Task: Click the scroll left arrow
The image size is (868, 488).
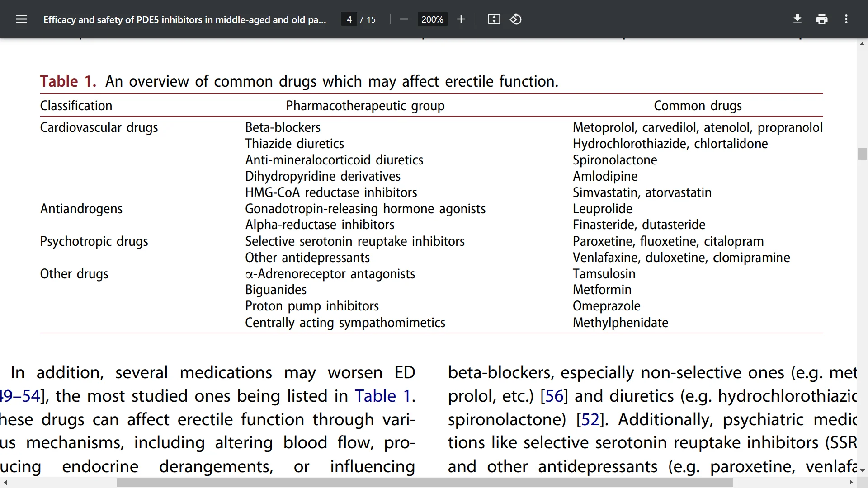Action: [x=5, y=483]
